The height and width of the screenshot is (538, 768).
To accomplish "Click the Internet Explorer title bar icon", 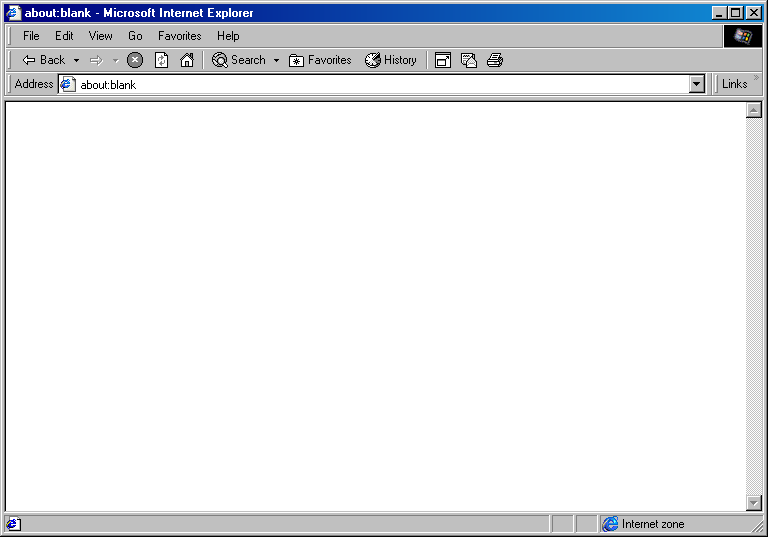I will point(13,13).
